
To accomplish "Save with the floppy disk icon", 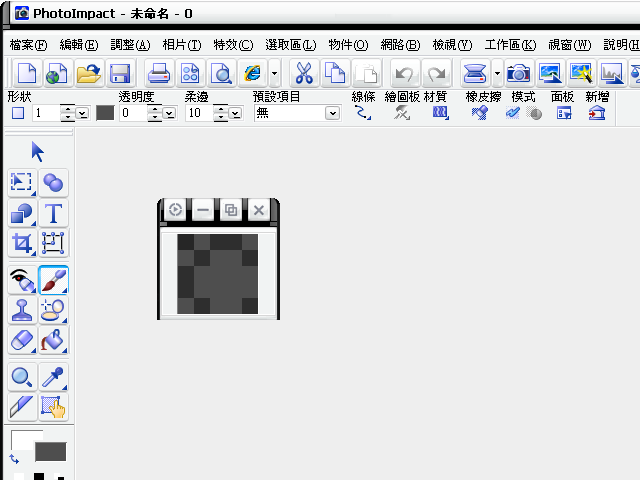I will click(120, 73).
